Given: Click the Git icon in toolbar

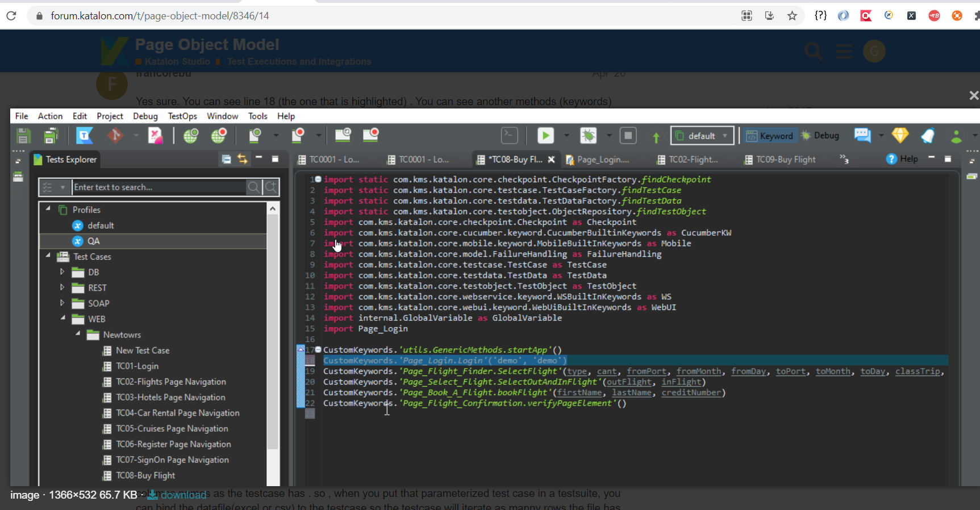Looking at the screenshot, I should click(x=115, y=135).
